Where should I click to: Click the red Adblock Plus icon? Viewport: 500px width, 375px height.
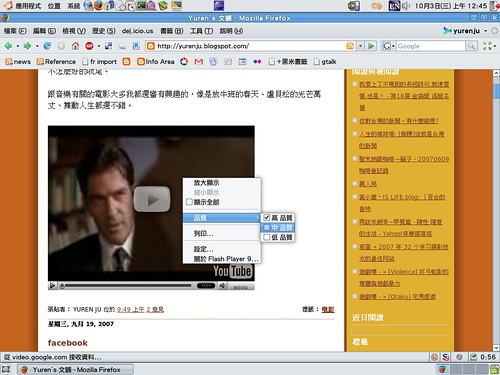pos(89,46)
